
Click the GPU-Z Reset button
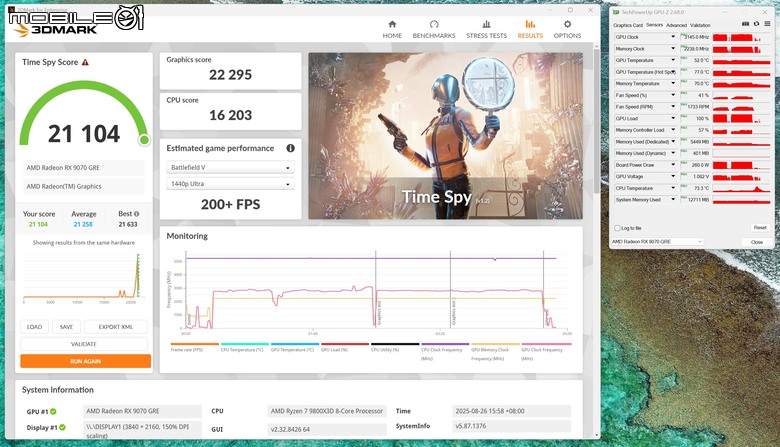tap(760, 227)
